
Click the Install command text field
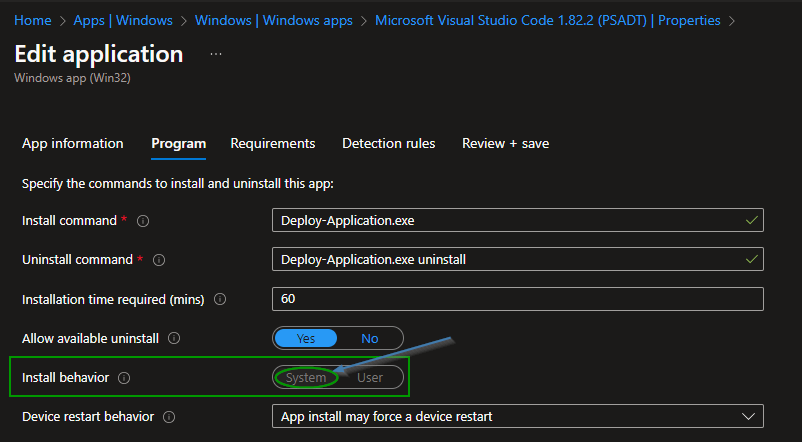[508, 220]
